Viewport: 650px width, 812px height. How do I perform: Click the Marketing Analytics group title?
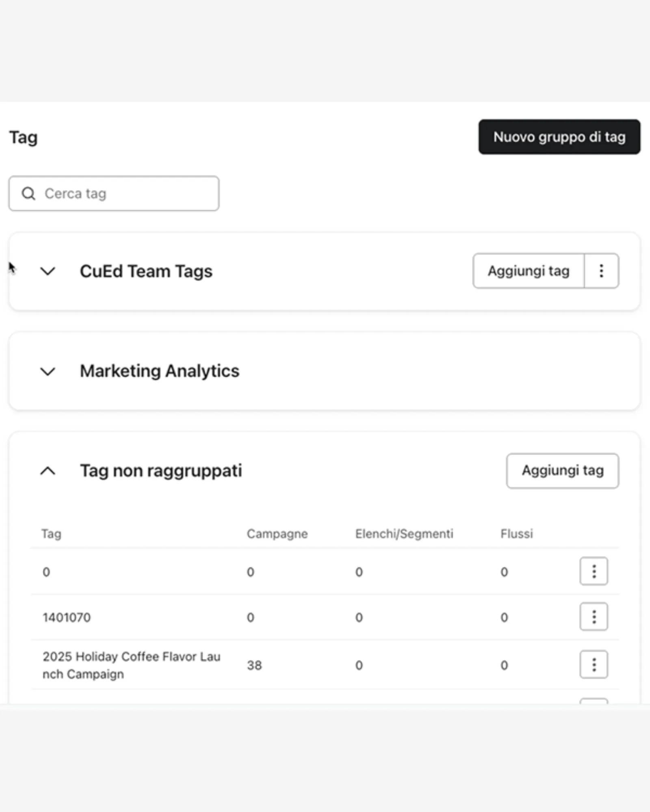[x=159, y=371]
